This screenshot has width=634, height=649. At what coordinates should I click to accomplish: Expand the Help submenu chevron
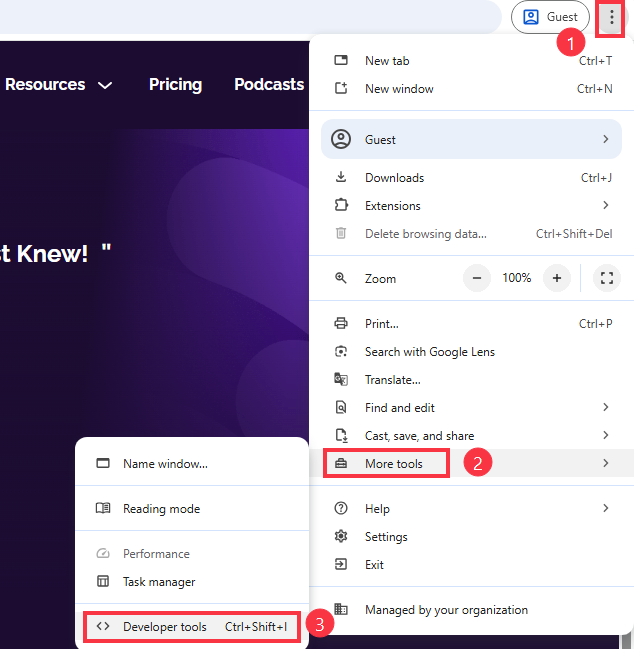[x=606, y=508]
